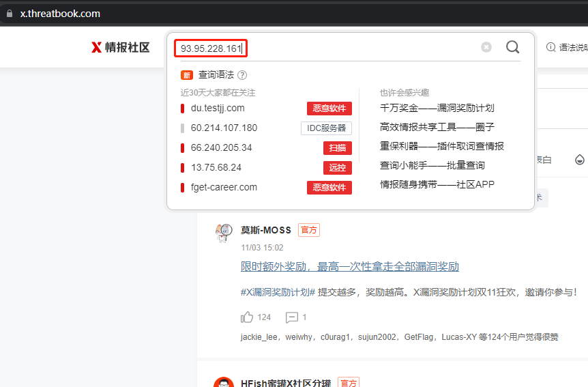Select 13.75.68.24 from trending list
The image size is (588, 387).
point(216,167)
